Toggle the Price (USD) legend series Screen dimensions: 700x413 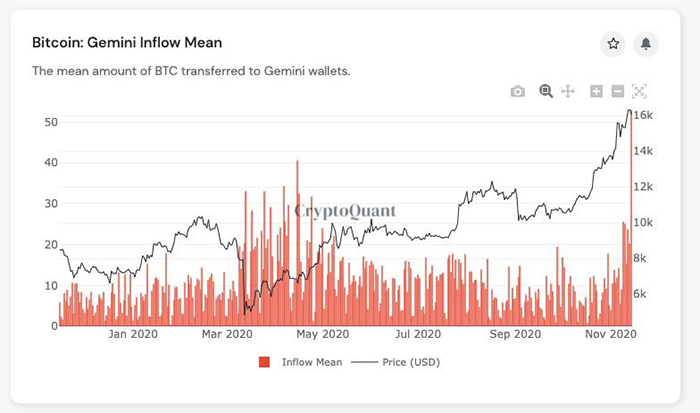(x=410, y=361)
